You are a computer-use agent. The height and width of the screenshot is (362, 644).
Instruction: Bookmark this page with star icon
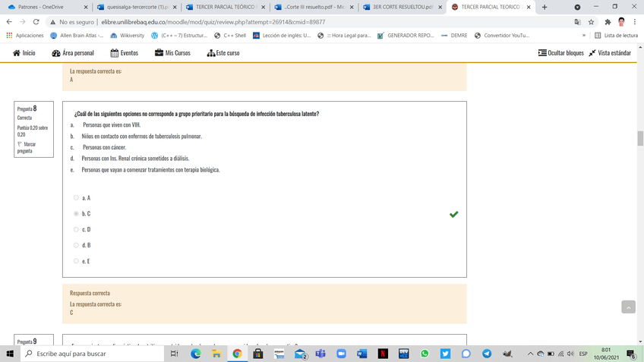coord(591,22)
